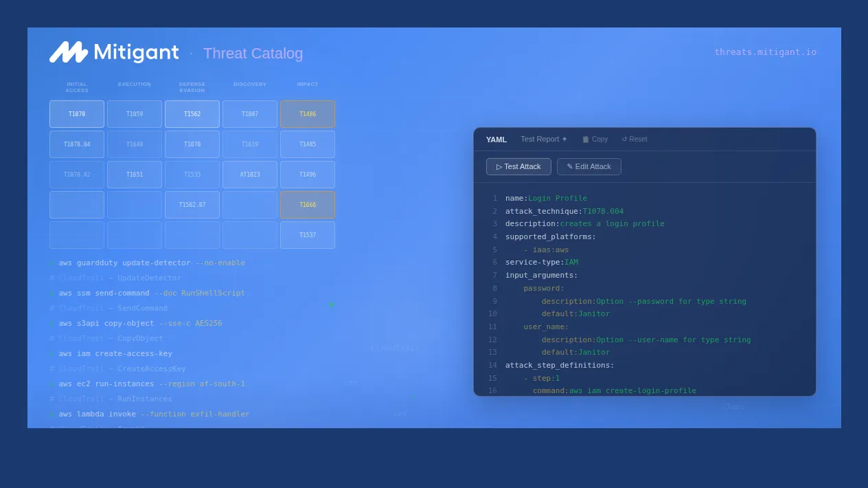Click the '- iaas:aws' YAML line
The image size is (868, 488).
(x=546, y=249)
